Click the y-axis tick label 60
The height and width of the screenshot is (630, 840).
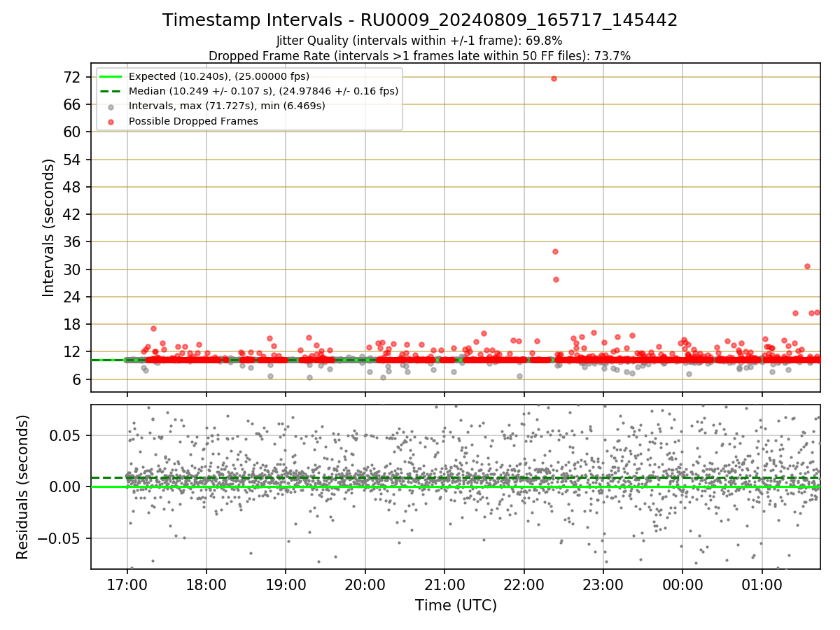point(73,132)
